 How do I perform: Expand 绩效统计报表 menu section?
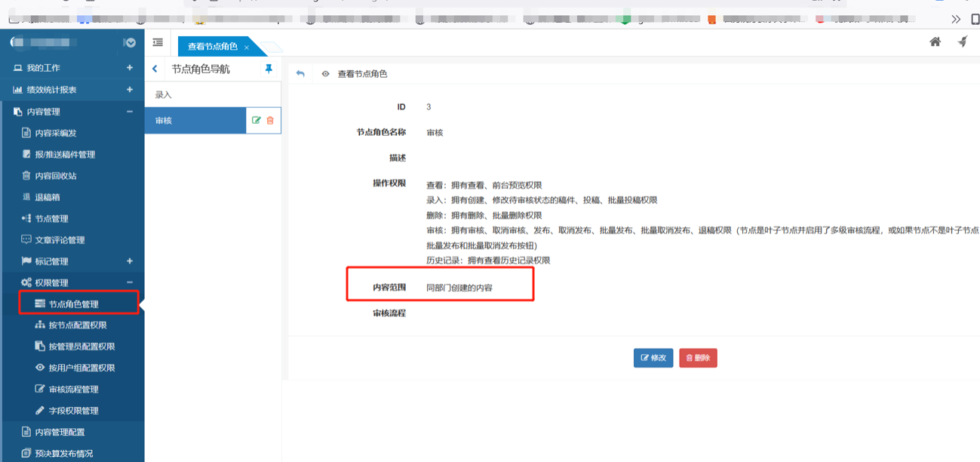coord(129,90)
